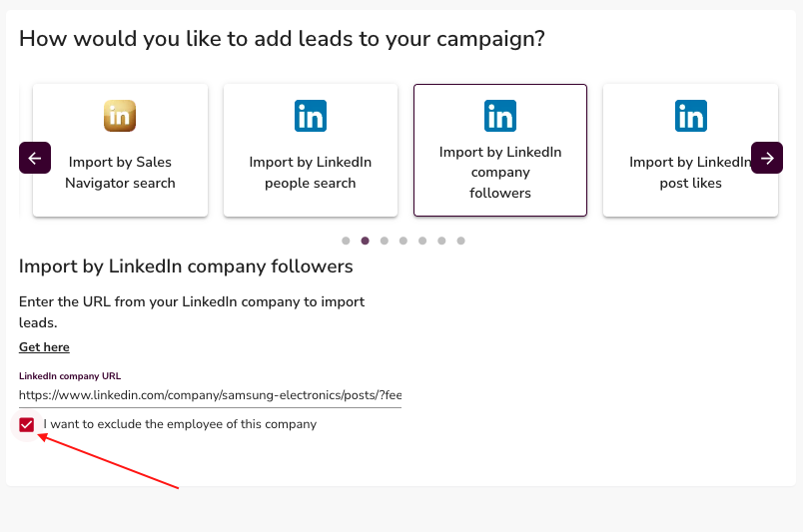Show the sixth carousel pagination dot page
This screenshot has width=803, height=532.
point(441,241)
